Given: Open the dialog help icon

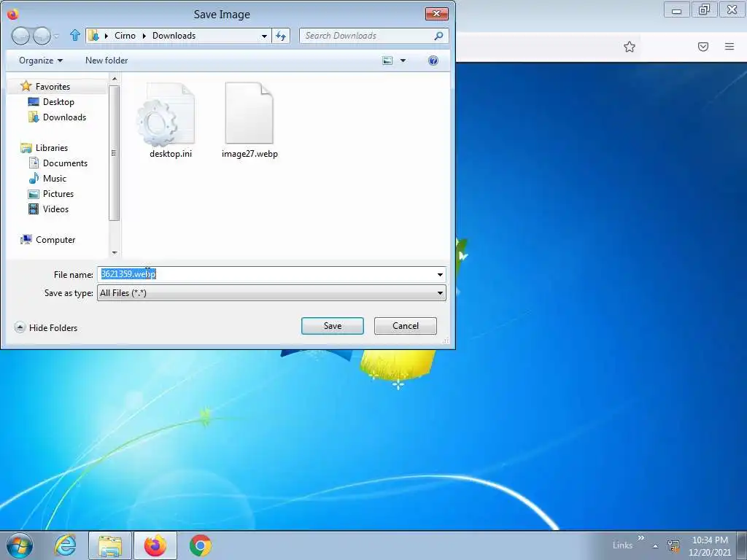Looking at the screenshot, I should tap(433, 61).
